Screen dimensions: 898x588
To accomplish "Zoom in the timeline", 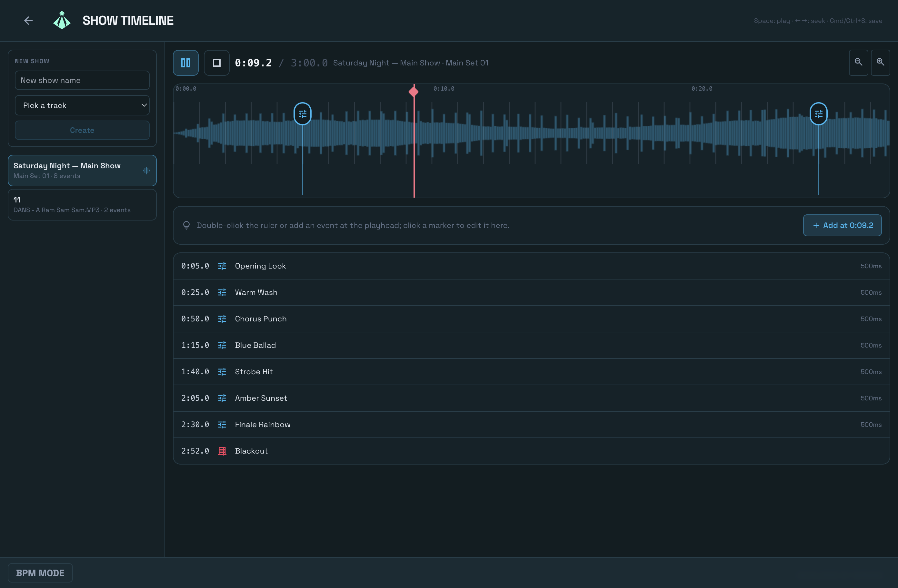I will tap(880, 62).
